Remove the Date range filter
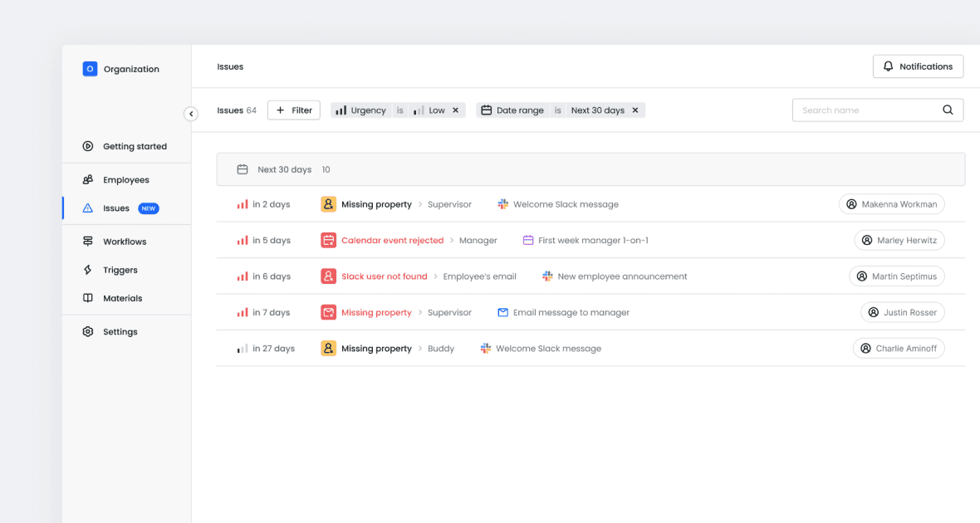Viewport: 980px width, 523px height. point(635,110)
